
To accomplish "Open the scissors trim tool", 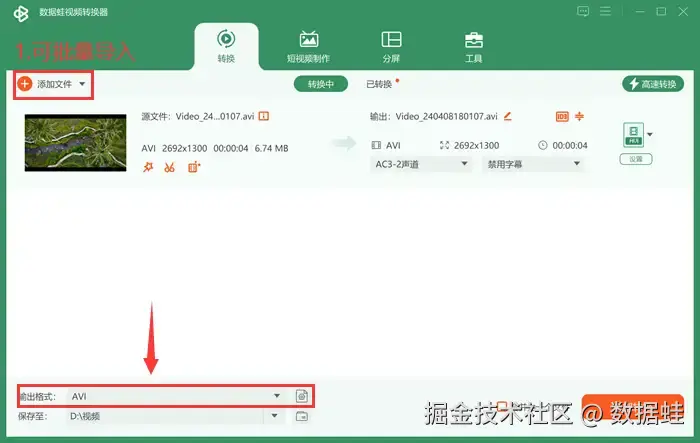I will (169, 167).
